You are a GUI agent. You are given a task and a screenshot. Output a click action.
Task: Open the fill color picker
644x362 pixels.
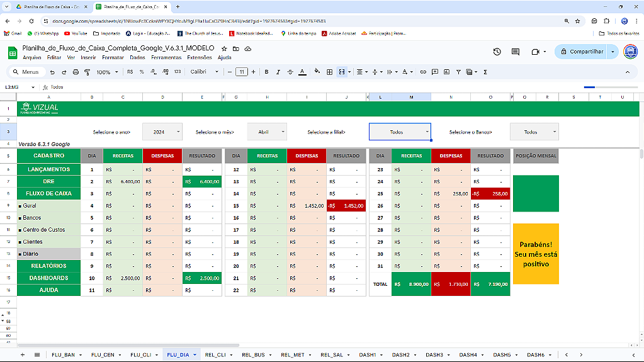coord(317,72)
